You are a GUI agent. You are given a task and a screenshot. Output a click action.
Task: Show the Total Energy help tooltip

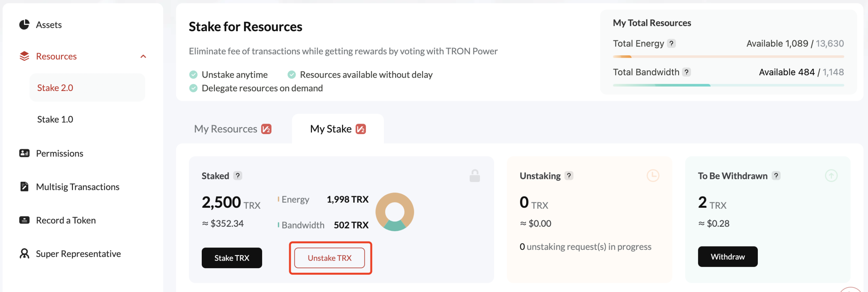coord(671,43)
